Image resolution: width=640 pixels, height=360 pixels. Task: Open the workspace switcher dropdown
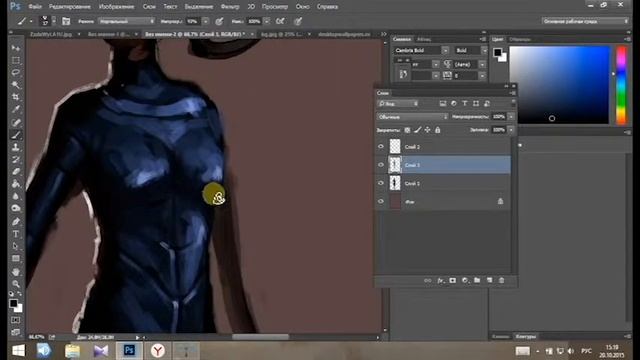(585, 21)
